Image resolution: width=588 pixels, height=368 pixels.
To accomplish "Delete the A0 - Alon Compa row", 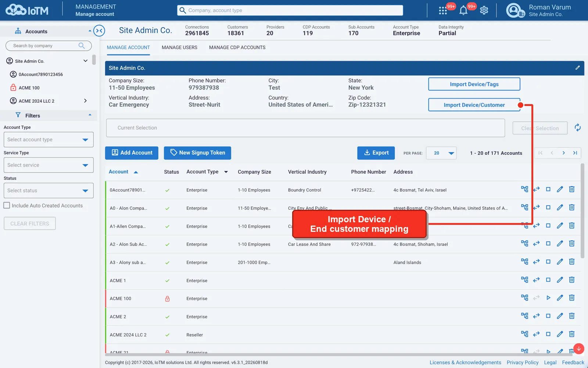I will tap(572, 208).
